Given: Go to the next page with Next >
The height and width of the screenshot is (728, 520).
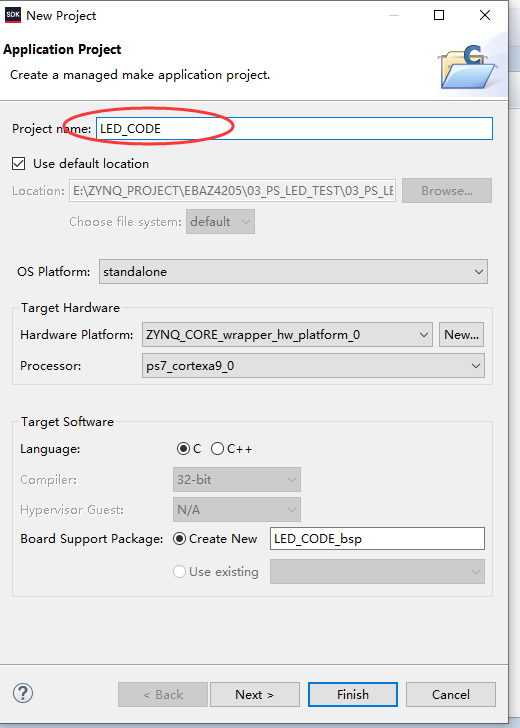Looking at the screenshot, I should tap(254, 695).
